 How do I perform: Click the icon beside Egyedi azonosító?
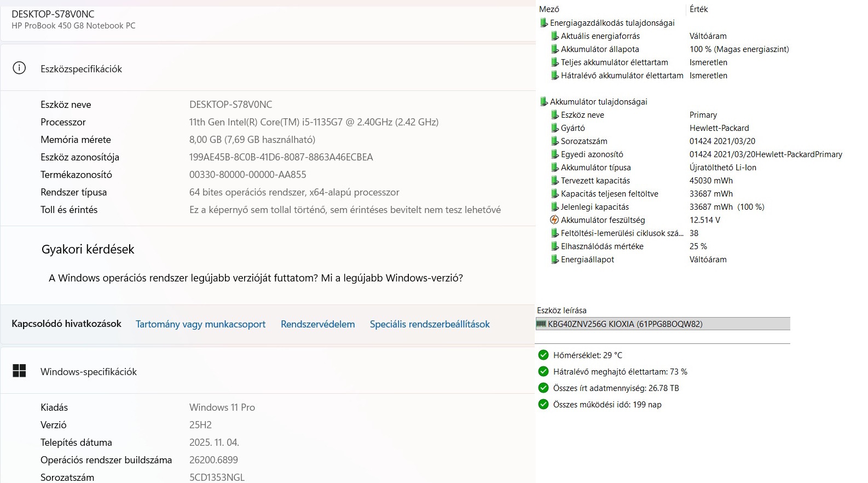(554, 154)
